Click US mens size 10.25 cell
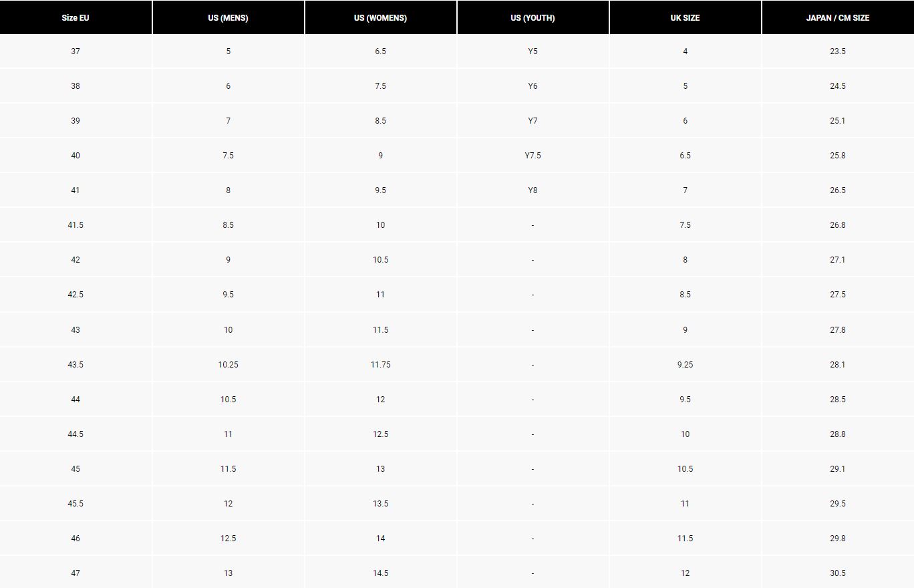Viewport: 914px width, 588px height. (228, 365)
